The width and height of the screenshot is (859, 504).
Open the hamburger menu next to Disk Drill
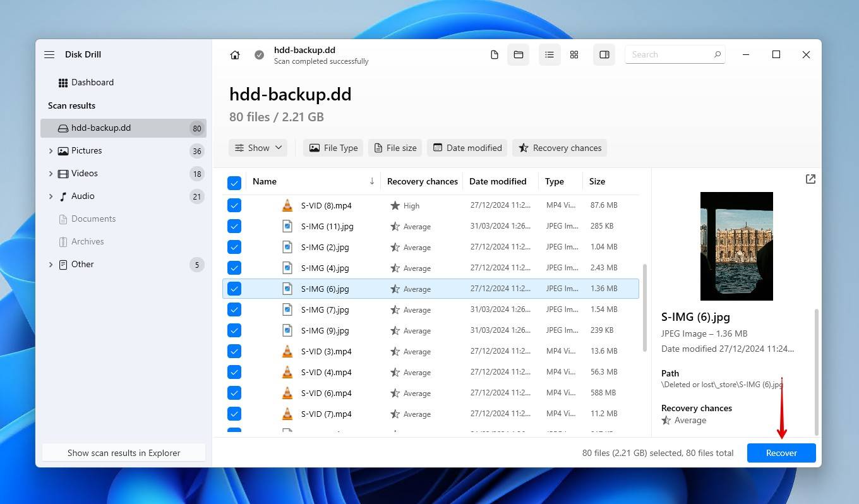pos(49,55)
